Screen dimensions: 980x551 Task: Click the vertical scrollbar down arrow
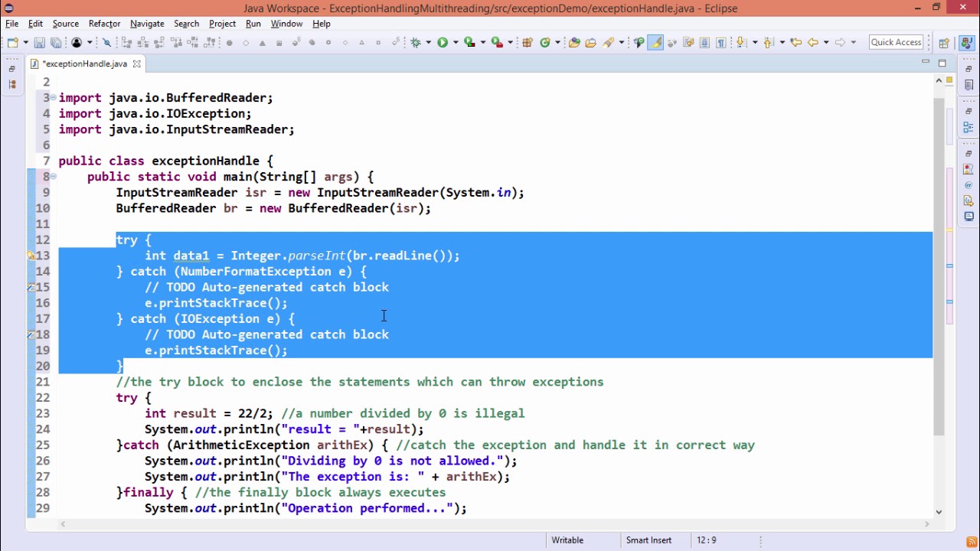939,512
